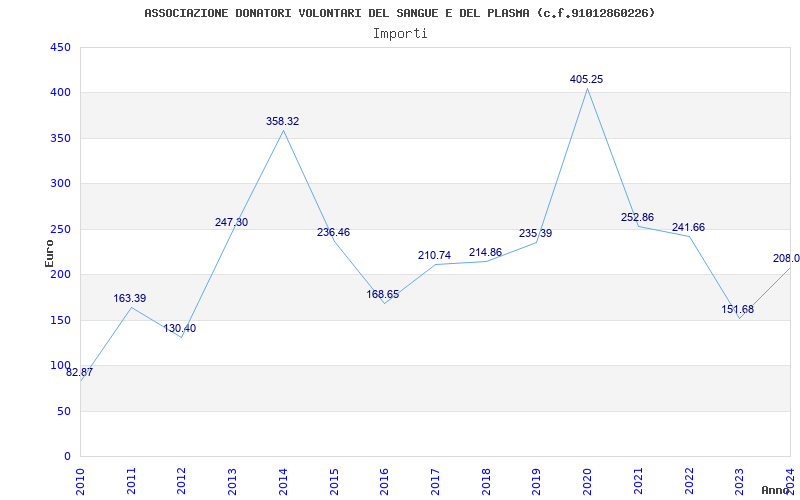
Task: Select the 2013 year label
Action: (x=232, y=482)
